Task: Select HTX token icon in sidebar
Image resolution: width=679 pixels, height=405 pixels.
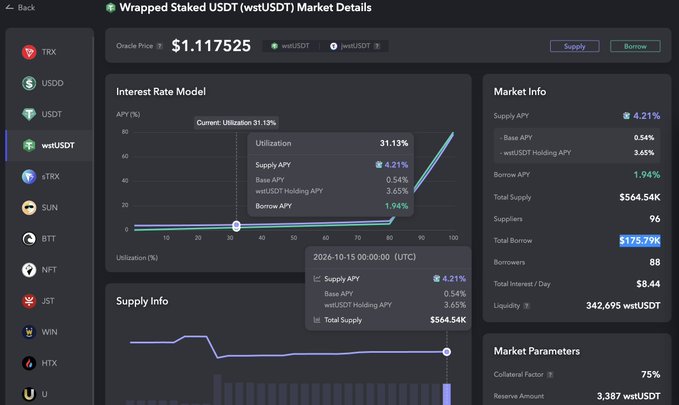Action: [x=29, y=363]
